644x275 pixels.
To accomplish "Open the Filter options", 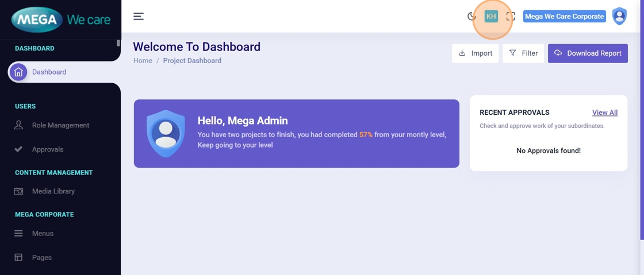I will point(523,53).
